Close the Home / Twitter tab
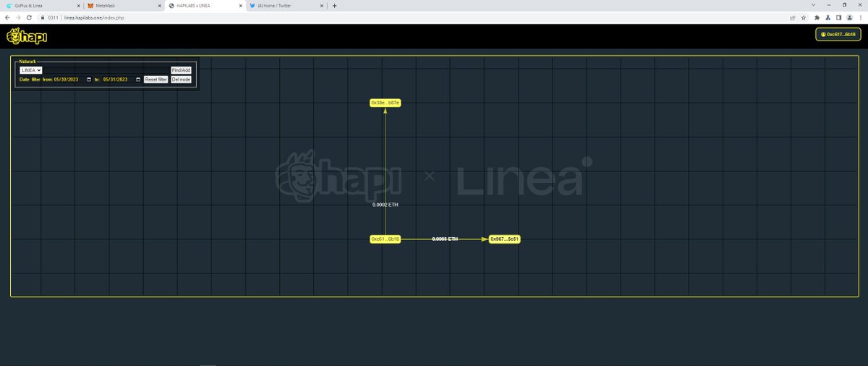Image resolution: width=868 pixels, height=366 pixels. click(x=320, y=5)
